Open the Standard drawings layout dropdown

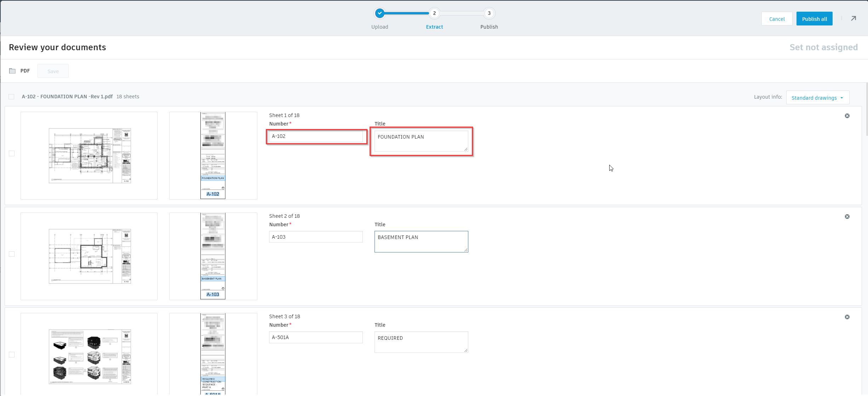[817, 98]
